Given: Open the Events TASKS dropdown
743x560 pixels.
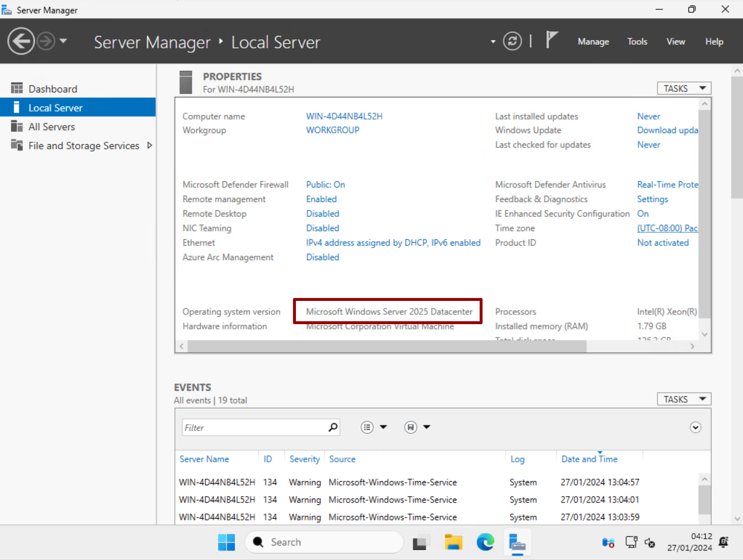Looking at the screenshot, I should coord(684,399).
